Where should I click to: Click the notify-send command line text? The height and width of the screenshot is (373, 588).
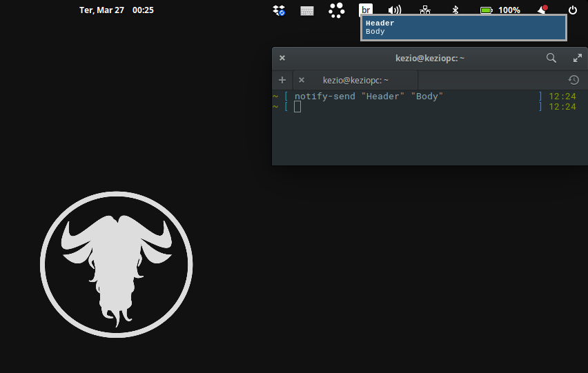click(x=369, y=97)
